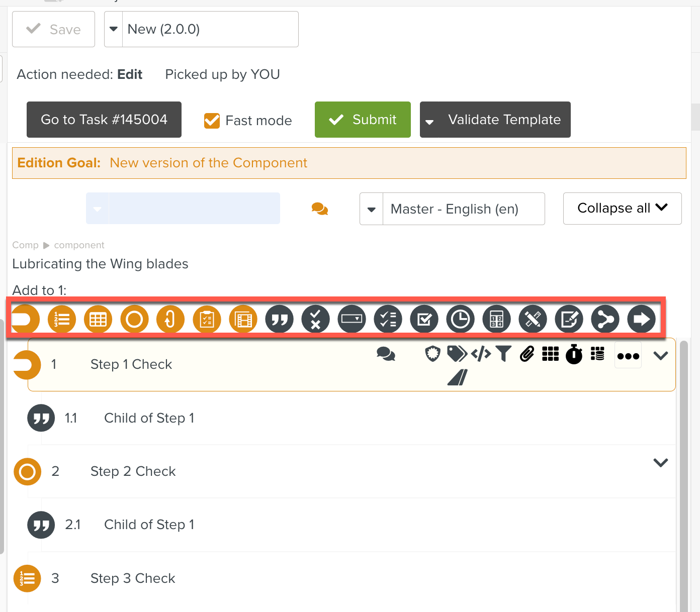Add a calculator number item

click(496, 319)
